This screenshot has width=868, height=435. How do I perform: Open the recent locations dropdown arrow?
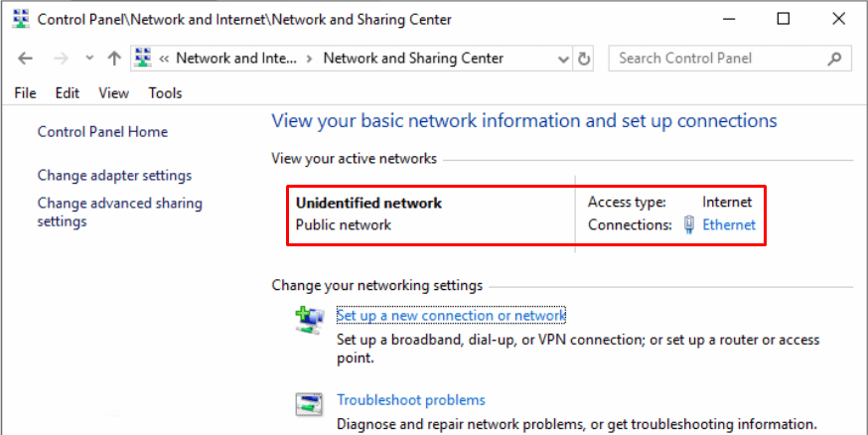point(89,59)
